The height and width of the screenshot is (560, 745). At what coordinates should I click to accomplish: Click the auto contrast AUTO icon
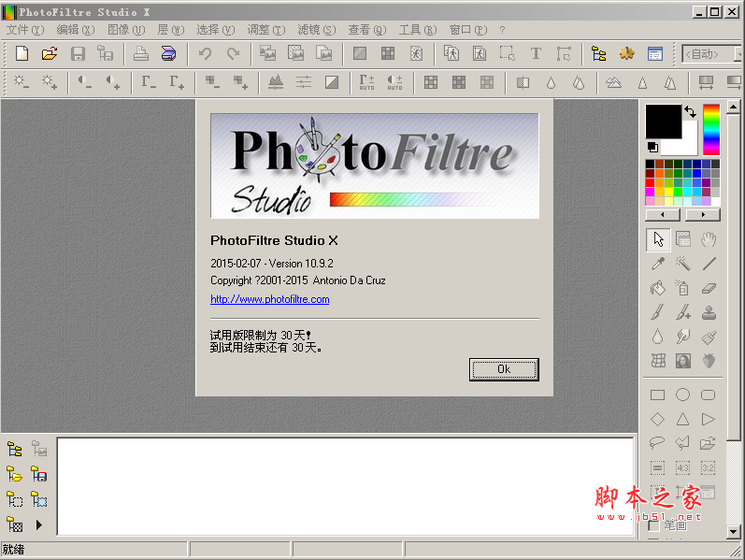tap(394, 82)
